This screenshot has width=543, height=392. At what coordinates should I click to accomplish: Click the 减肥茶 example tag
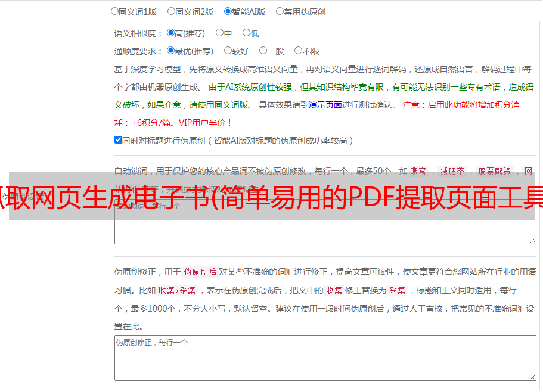click(452, 171)
